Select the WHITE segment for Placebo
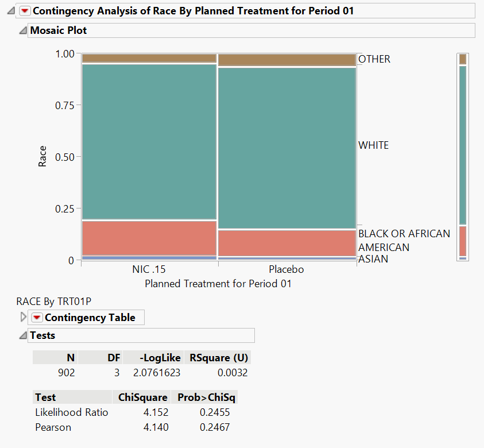Screen dimensions: 484x448 tap(286, 148)
